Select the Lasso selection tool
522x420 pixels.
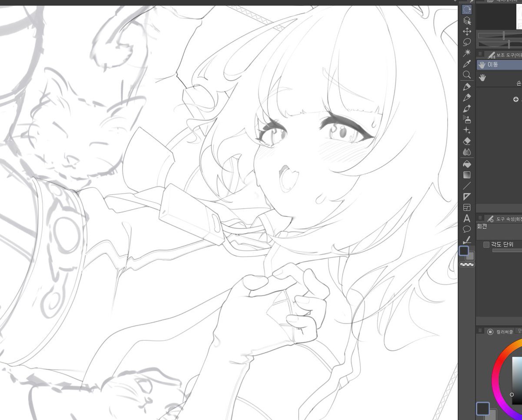coord(467,42)
